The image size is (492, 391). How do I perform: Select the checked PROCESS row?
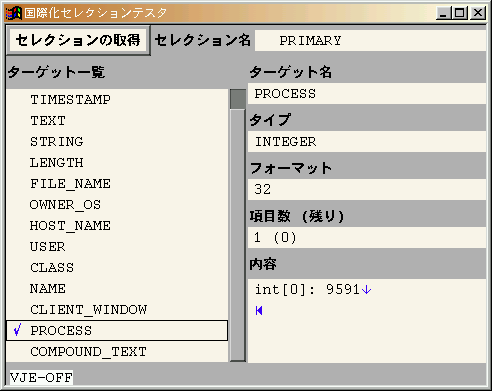click(x=117, y=331)
